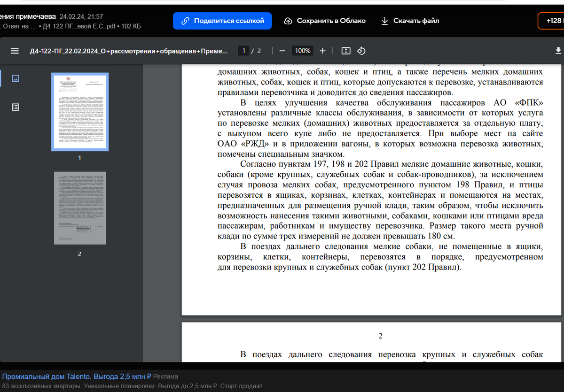
Task: Select page 1 thumbnail
Action: click(x=79, y=112)
